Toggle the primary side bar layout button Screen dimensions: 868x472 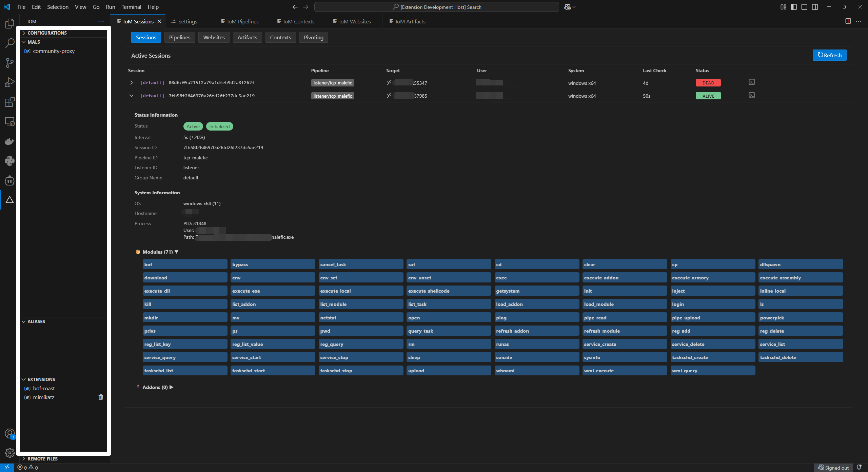click(x=794, y=7)
